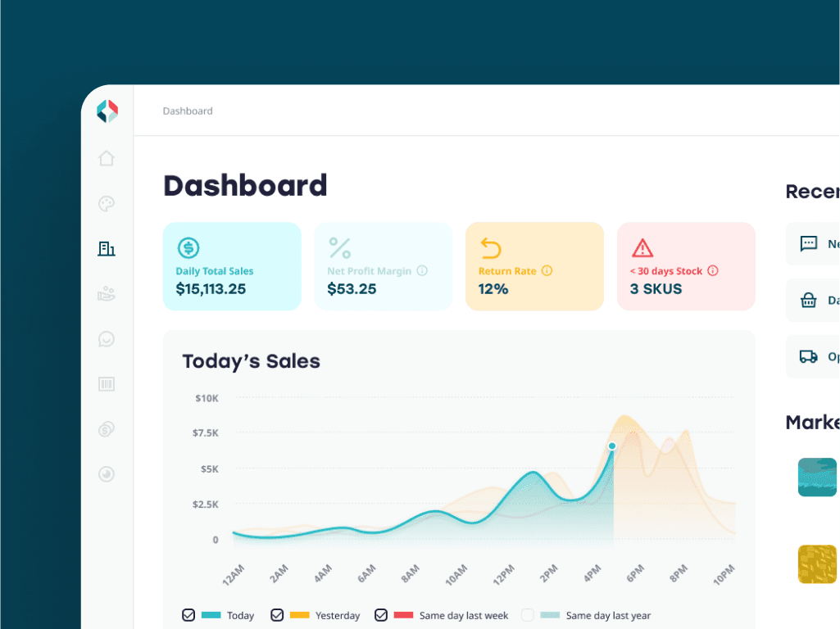Open the barcode sidebar icon
Image resolution: width=840 pixels, height=629 pixels.
(x=107, y=383)
